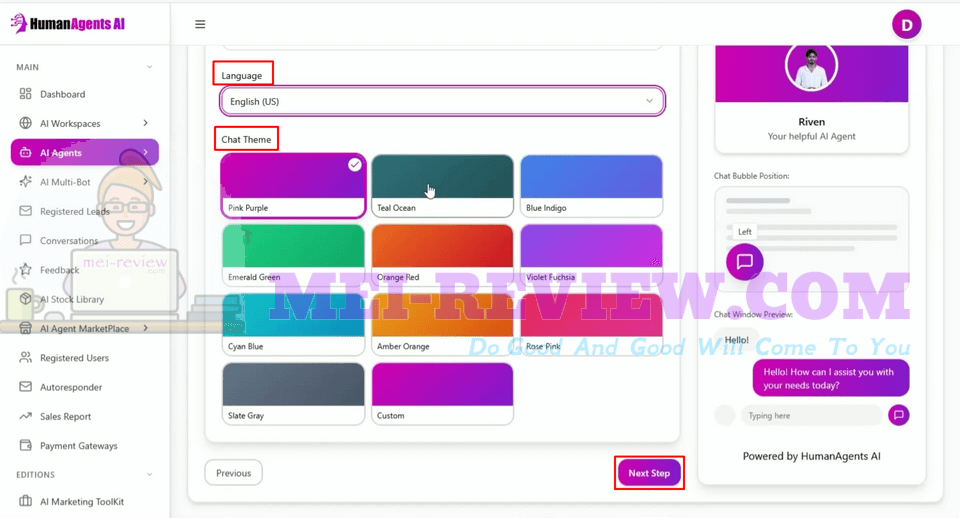Select the Emerald Green chat theme
Image resolution: width=960 pixels, height=518 pixels.
[293, 255]
